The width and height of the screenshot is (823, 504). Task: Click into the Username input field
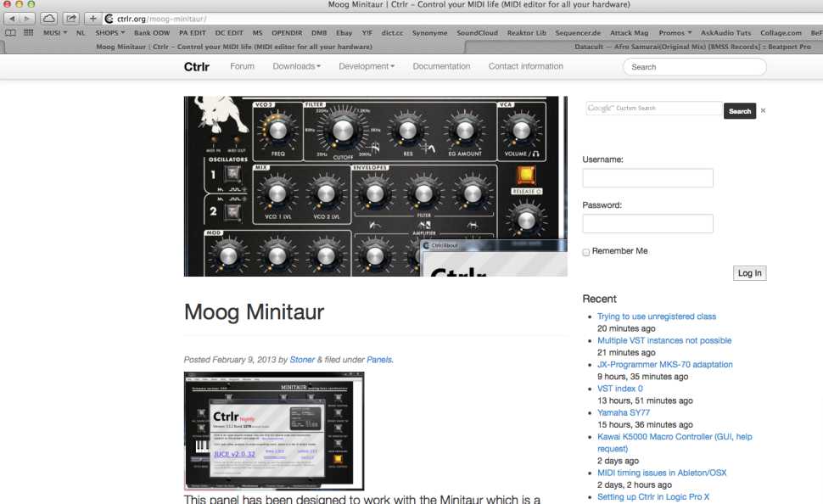point(647,178)
